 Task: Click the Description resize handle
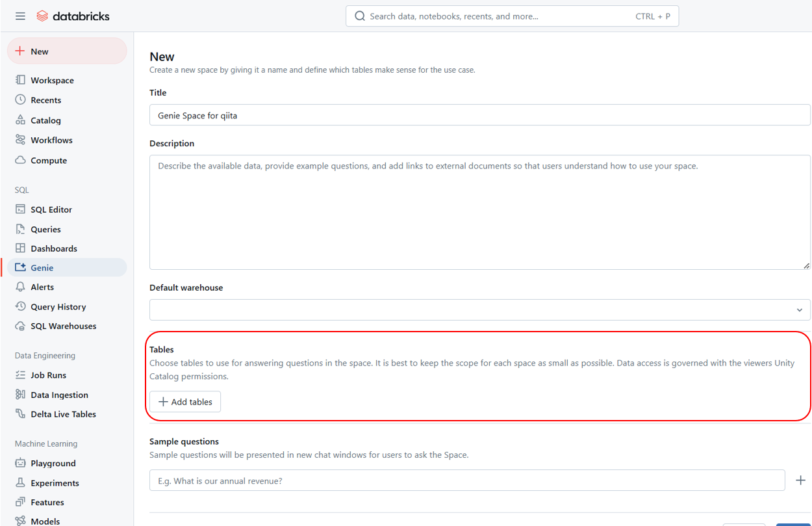point(806,265)
